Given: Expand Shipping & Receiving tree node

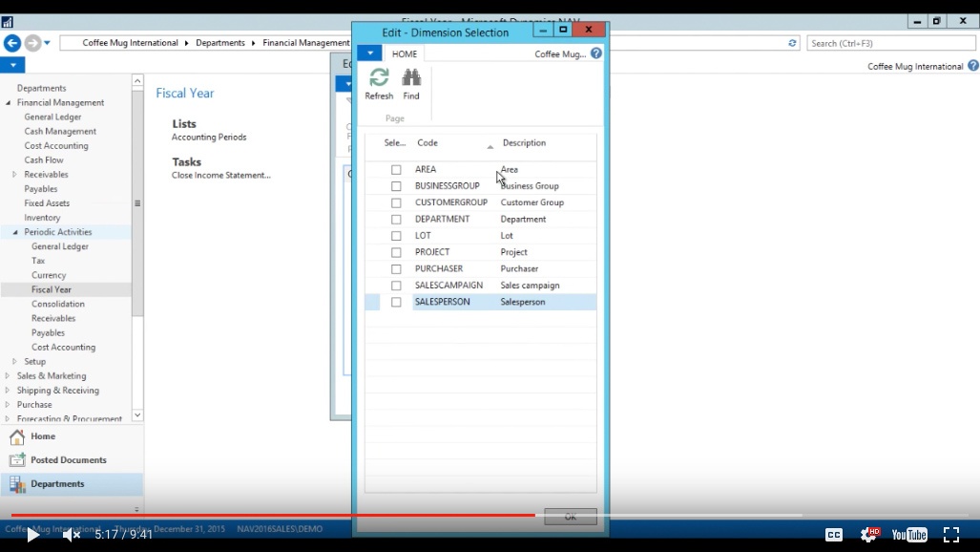Looking at the screenshot, I should [x=8, y=391].
